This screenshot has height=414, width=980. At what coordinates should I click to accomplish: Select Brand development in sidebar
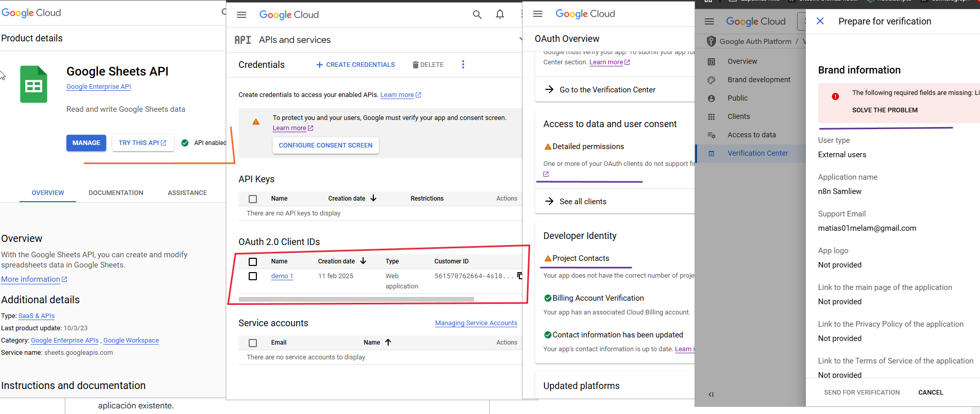[759, 80]
